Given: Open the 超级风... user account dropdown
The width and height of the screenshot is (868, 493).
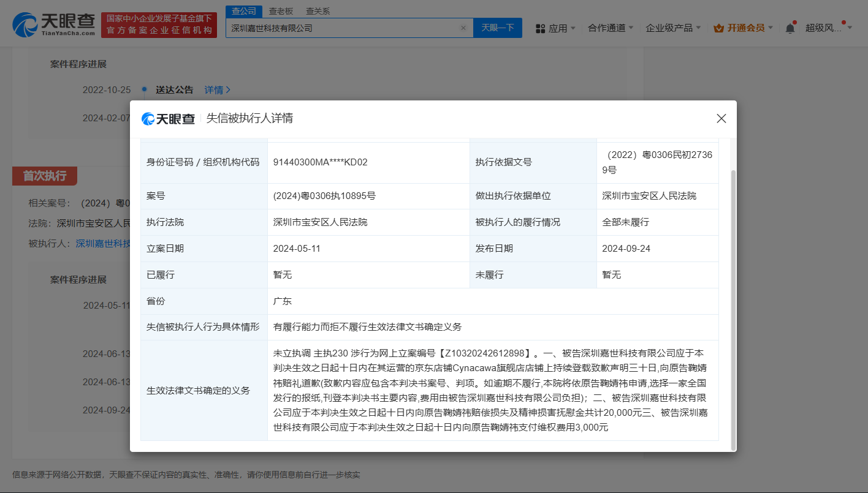Looking at the screenshot, I should tap(829, 28).
